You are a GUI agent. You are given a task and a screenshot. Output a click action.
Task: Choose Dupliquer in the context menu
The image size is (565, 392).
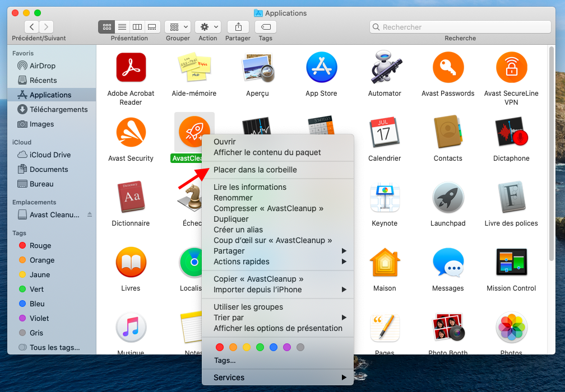[x=278, y=219]
